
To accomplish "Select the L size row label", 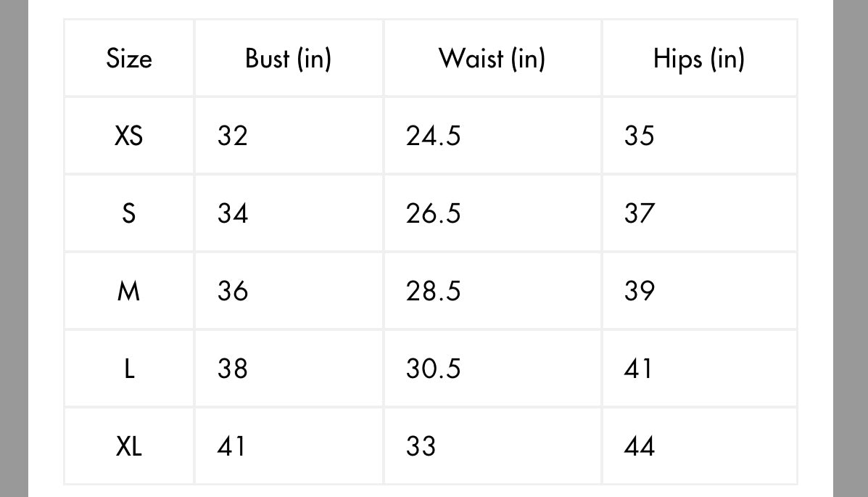I will click(x=129, y=369).
